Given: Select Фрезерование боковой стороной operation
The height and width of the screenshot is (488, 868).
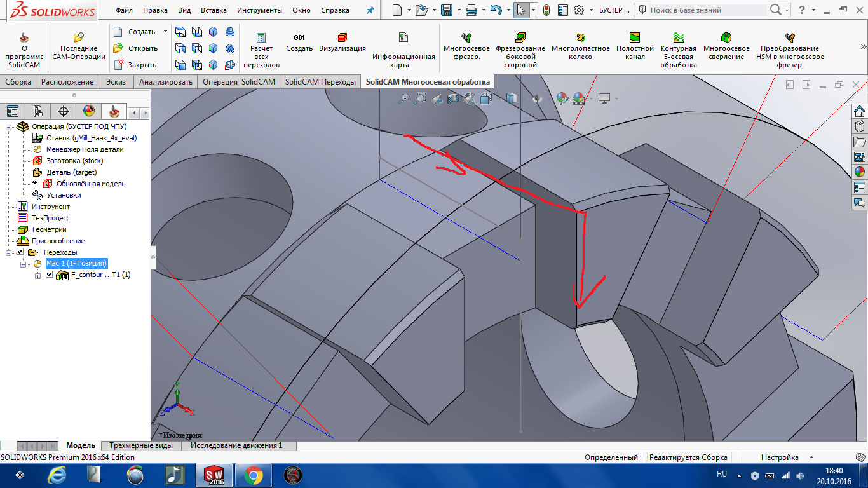Looking at the screenshot, I should [520, 50].
